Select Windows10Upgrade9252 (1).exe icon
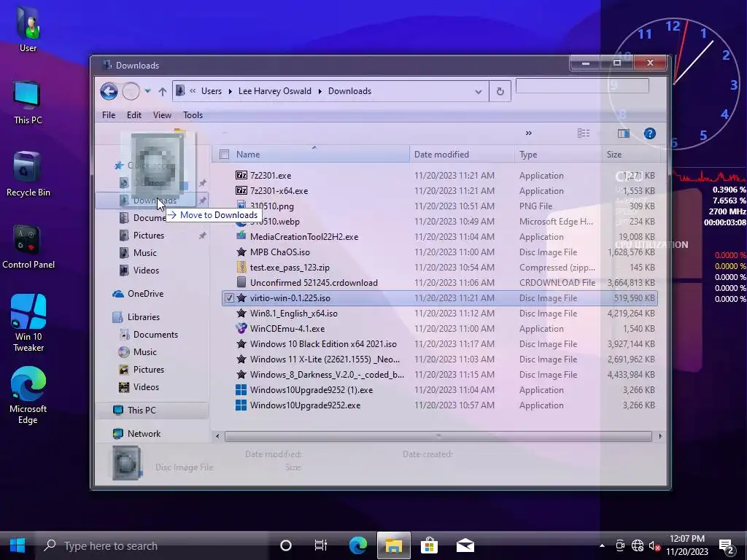This screenshot has height=560, width=747. pyautogui.click(x=241, y=390)
